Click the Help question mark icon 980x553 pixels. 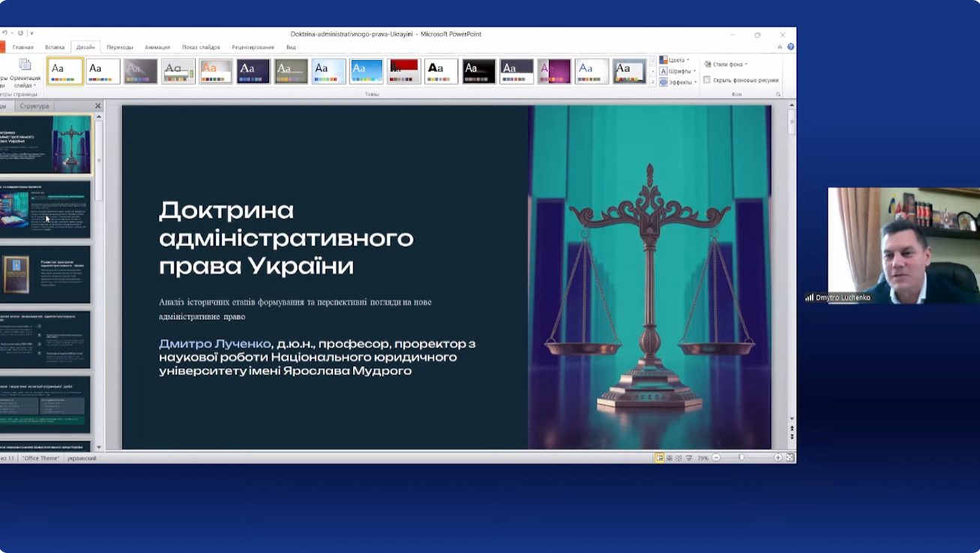(790, 47)
